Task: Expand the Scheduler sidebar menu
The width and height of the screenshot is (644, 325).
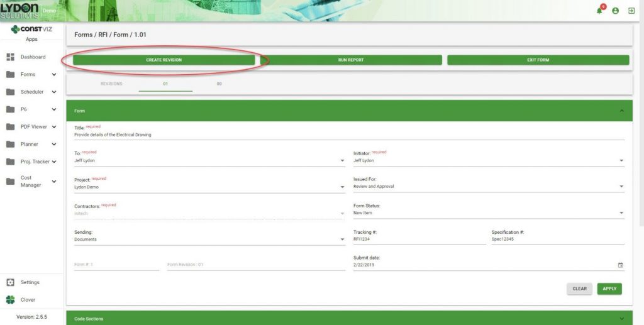Action: pyautogui.click(x=54, y=92)
